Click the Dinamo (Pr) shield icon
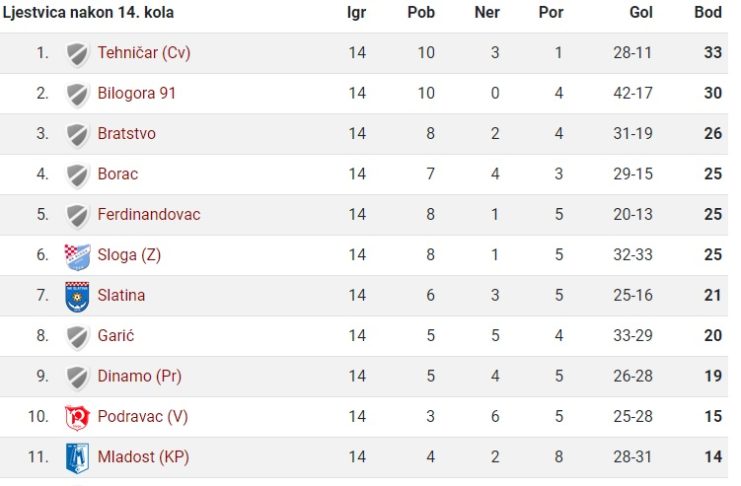 pyautogui.click(x=78, y=378)
